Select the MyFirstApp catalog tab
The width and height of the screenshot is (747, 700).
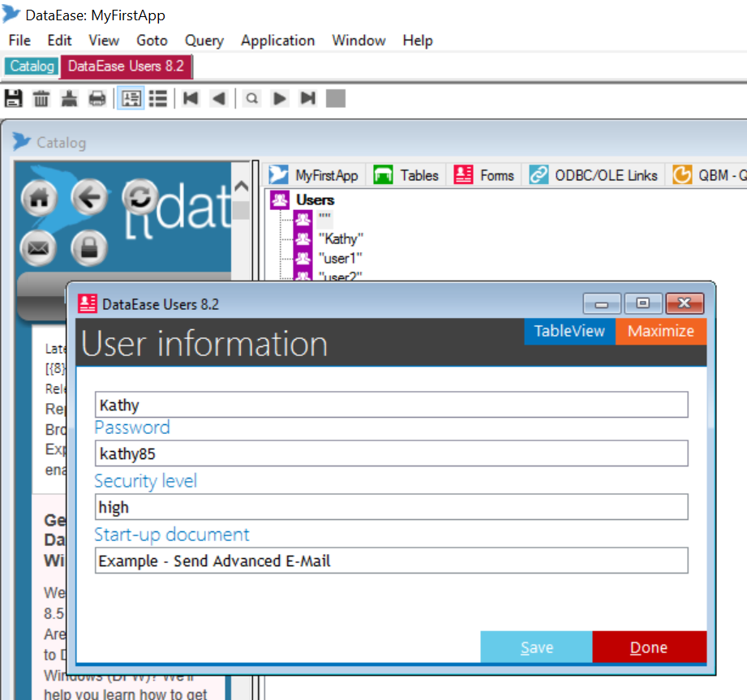click(x=314, y=175)
